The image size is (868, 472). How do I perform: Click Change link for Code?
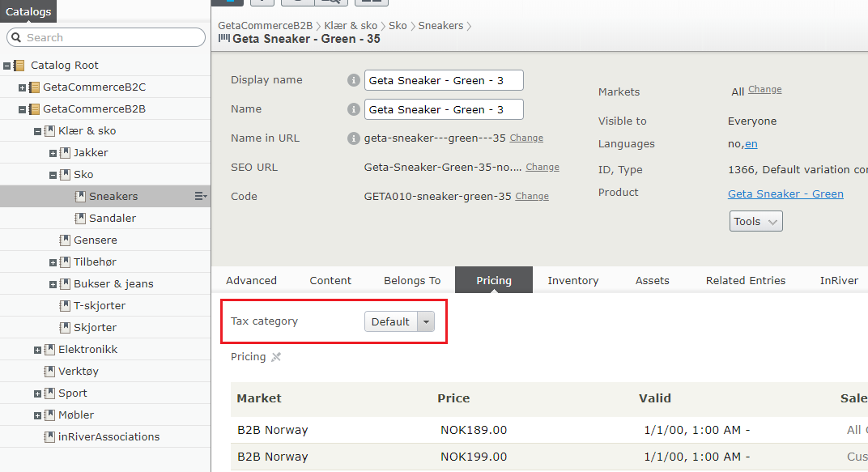532,196
